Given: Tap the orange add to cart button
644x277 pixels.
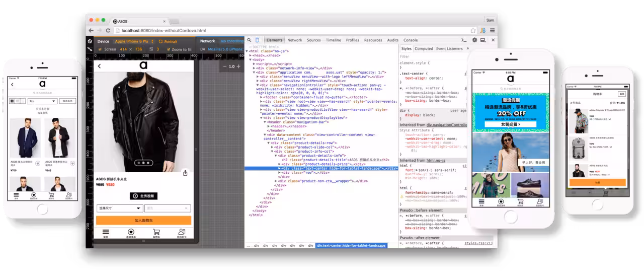Looking at the screenshot, I should 143,221.
